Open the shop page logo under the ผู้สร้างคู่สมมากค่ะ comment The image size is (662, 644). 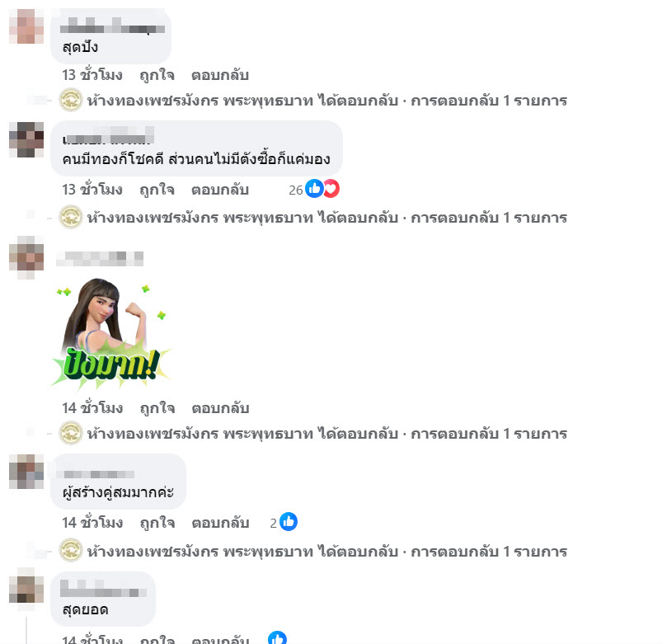pos(71,550)
